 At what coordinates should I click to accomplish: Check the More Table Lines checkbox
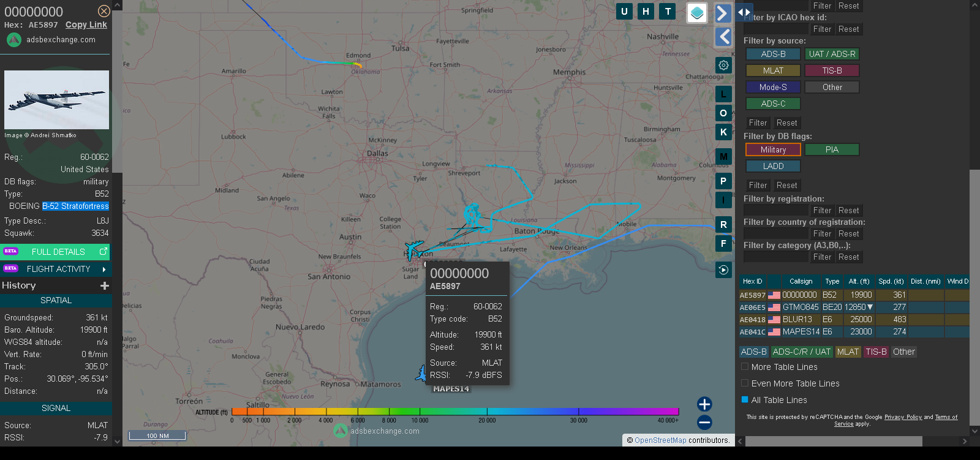(745, 367)
